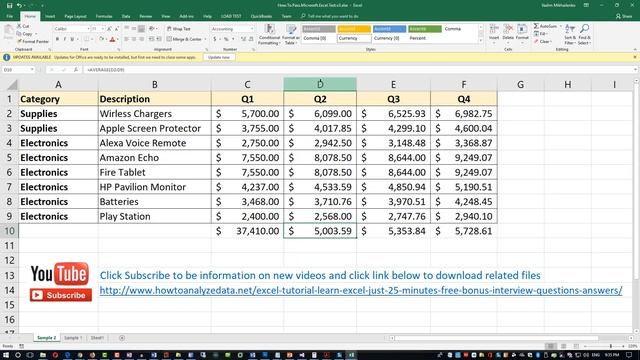Expand the Name Box dropdown

(32, 70)
